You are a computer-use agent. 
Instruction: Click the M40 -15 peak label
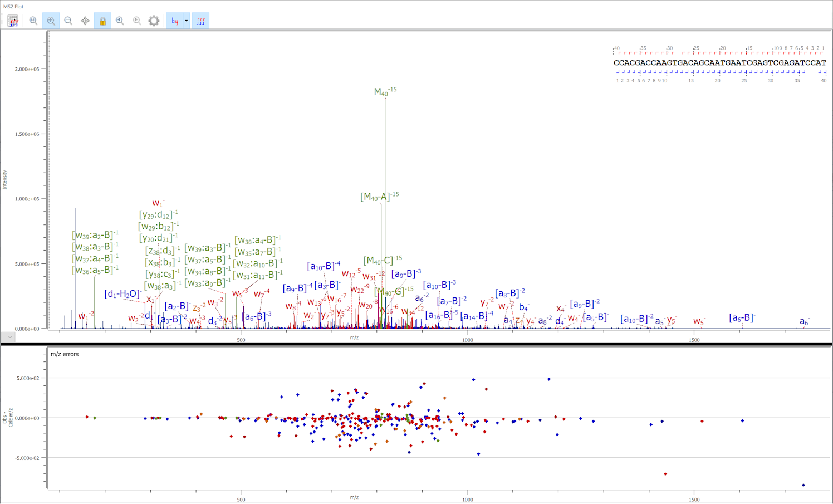click(385, 92)
